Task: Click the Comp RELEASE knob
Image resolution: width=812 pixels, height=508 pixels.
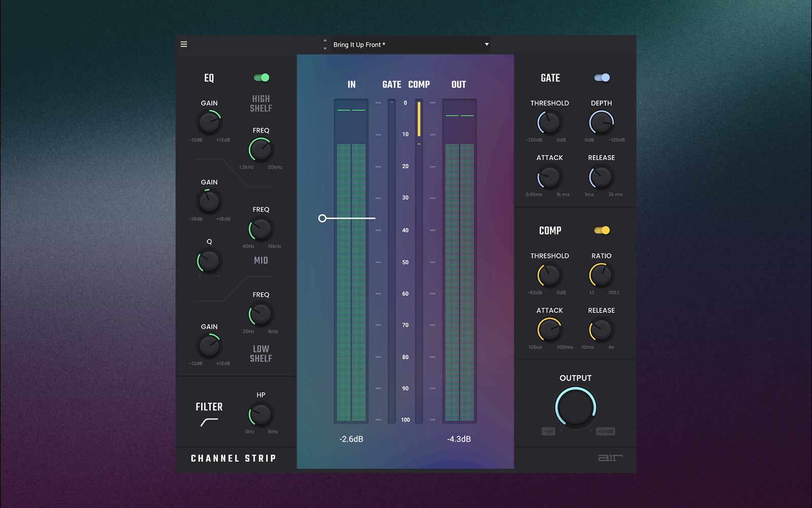Action: (601, 330)
